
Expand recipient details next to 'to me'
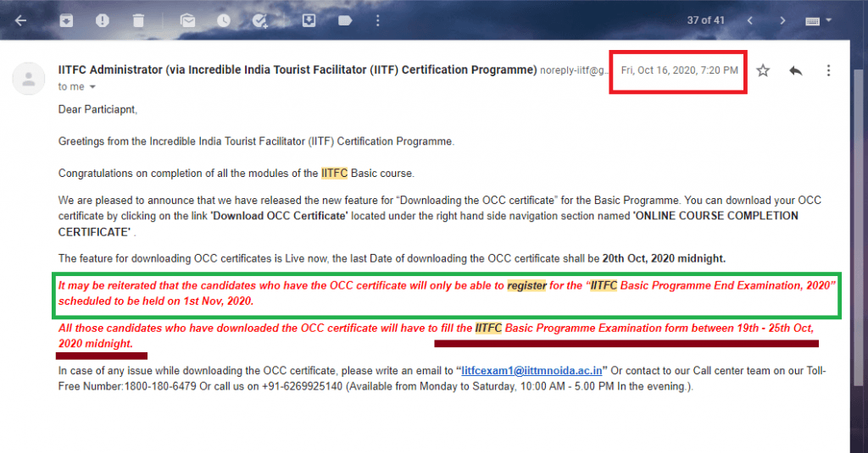point(92,87)
